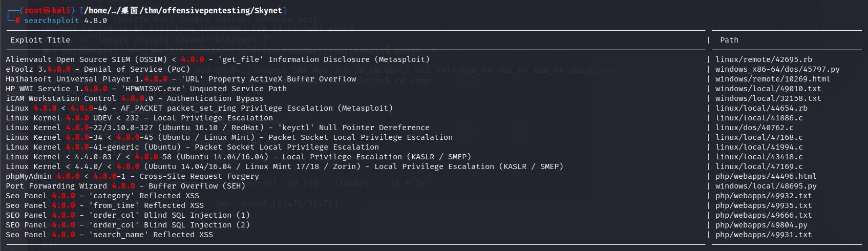
Task: Click path windows/local/32158.txt
Action: [x=769, y=98]
